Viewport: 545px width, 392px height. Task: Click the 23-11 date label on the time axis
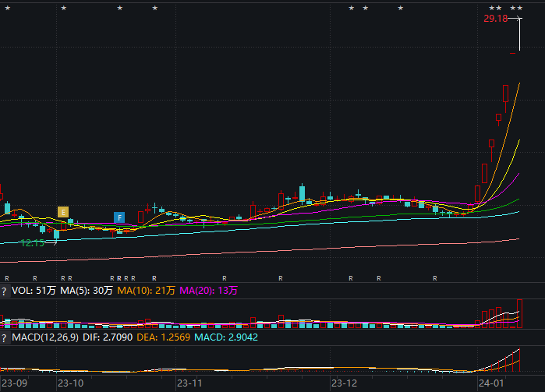[189, 383]
